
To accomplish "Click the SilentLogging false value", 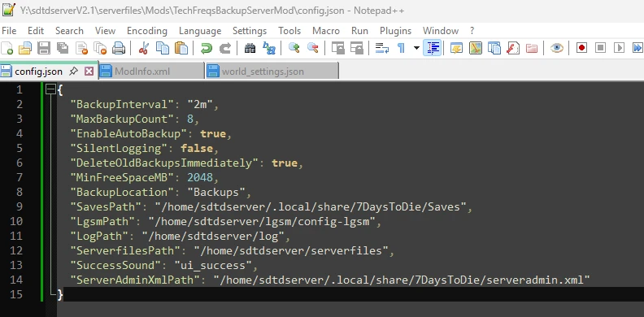I will pyautogui.click(x=197, y=148).
